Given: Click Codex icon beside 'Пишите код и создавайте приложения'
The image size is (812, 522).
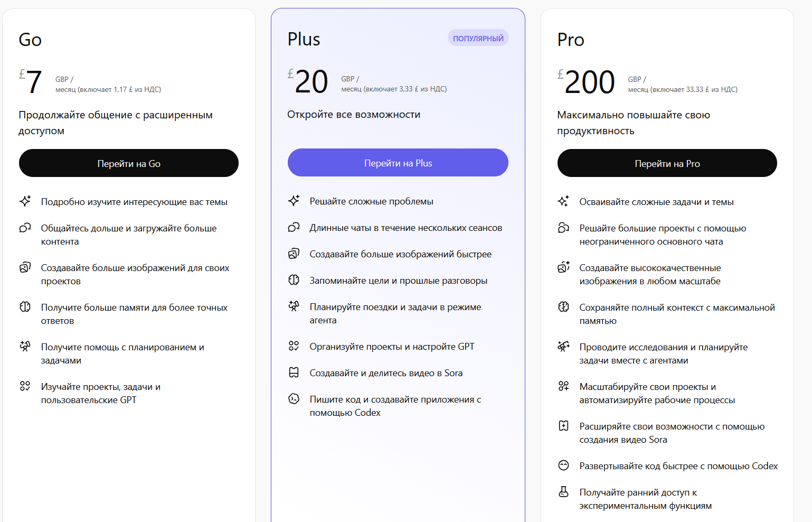Looking at the screenshot, I should 294,399.
